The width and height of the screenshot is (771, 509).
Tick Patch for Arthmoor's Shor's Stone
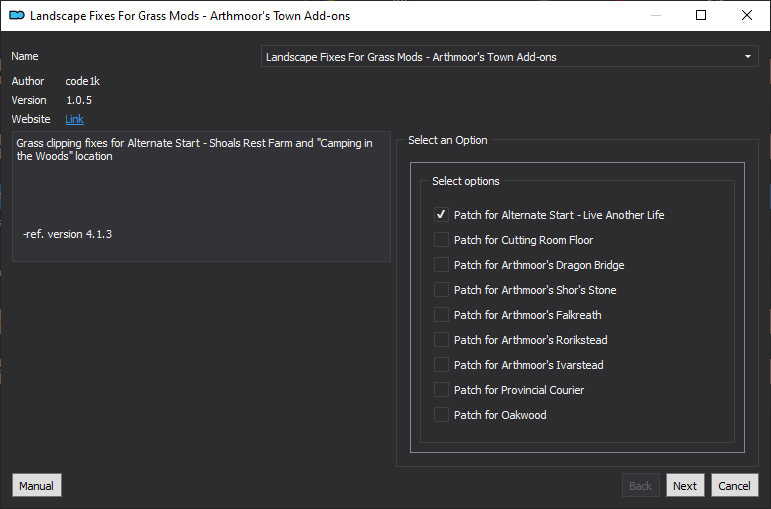[x=441, y=290]
